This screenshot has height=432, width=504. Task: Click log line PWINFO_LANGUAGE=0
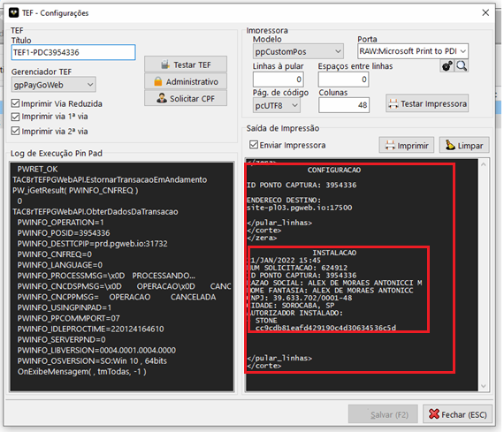tap(60, 265)
